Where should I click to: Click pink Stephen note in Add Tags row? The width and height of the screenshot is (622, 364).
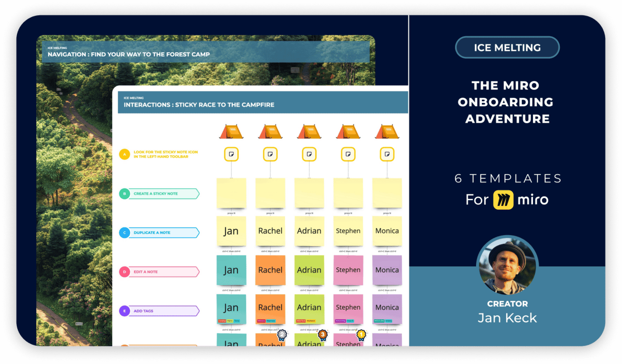coord(348,309)
